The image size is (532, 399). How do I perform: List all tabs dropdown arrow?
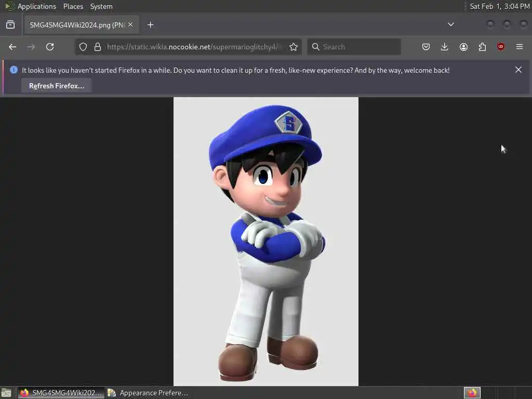pos(451,24)
